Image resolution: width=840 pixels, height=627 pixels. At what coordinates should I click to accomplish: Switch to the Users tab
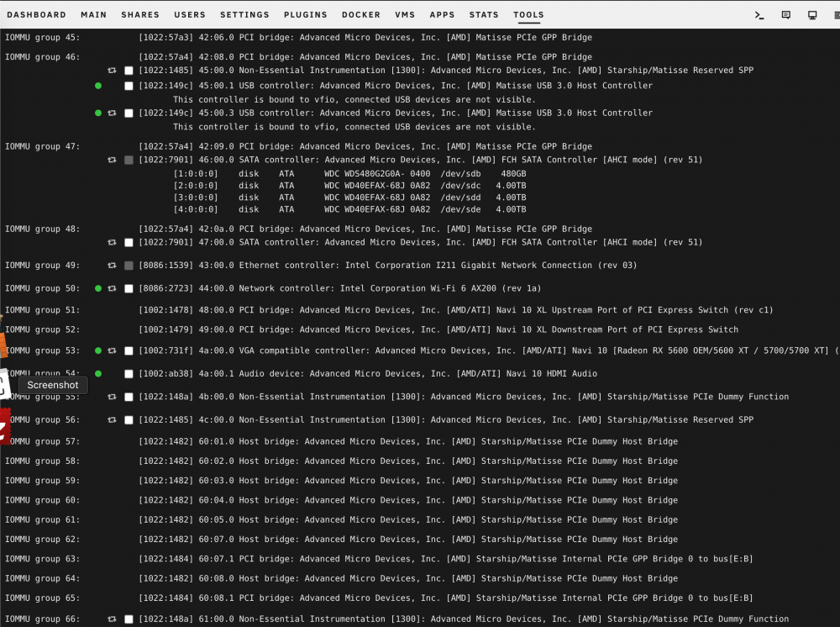[x=190, y=15]
